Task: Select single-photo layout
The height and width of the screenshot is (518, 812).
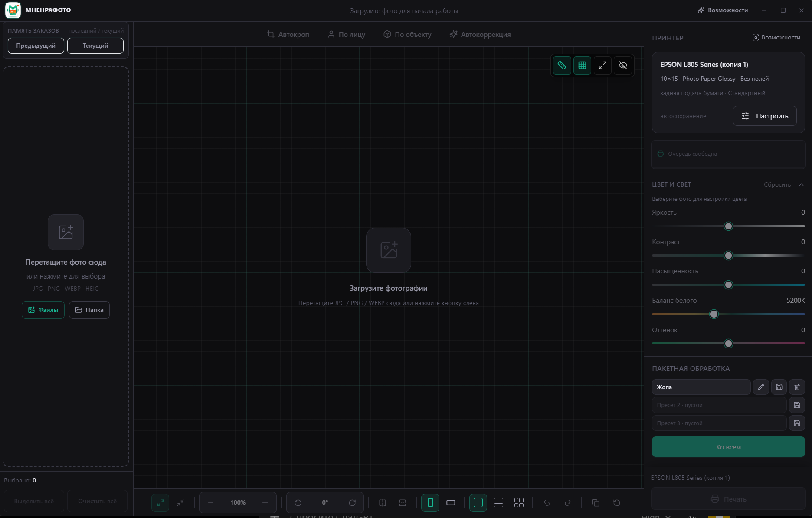Action: (x=478, y=503)
